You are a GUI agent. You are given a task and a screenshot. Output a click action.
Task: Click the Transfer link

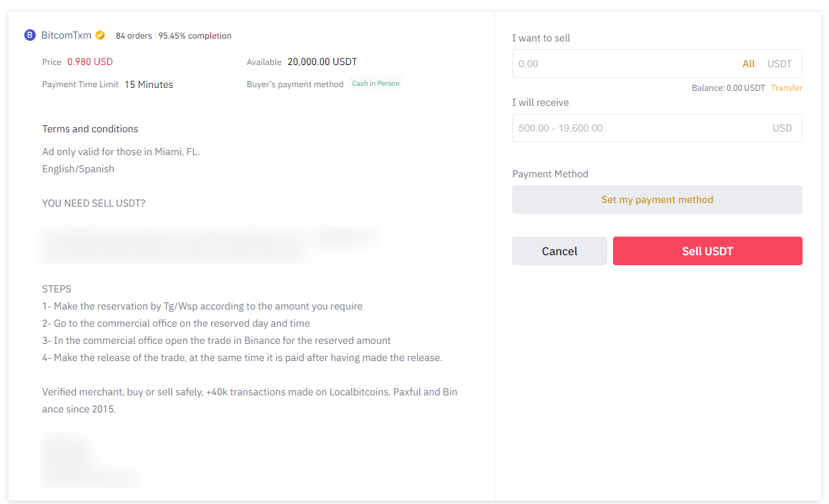tap(786, 87)
